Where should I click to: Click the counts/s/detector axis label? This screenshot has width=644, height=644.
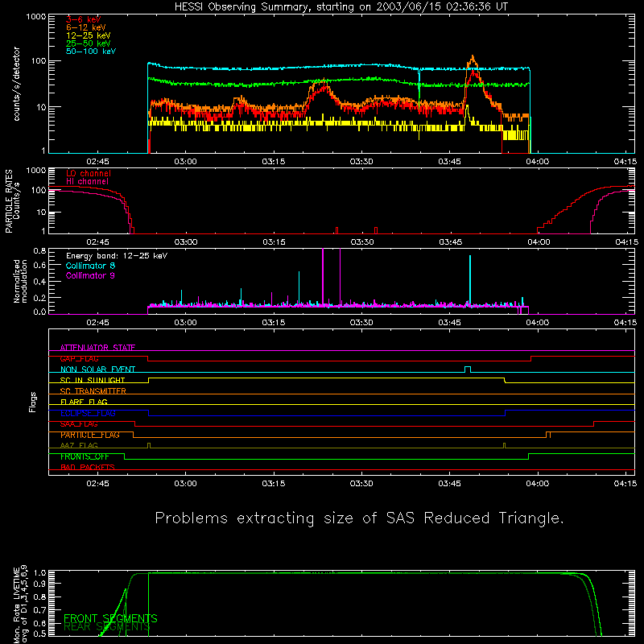click(x=16, y=84)
